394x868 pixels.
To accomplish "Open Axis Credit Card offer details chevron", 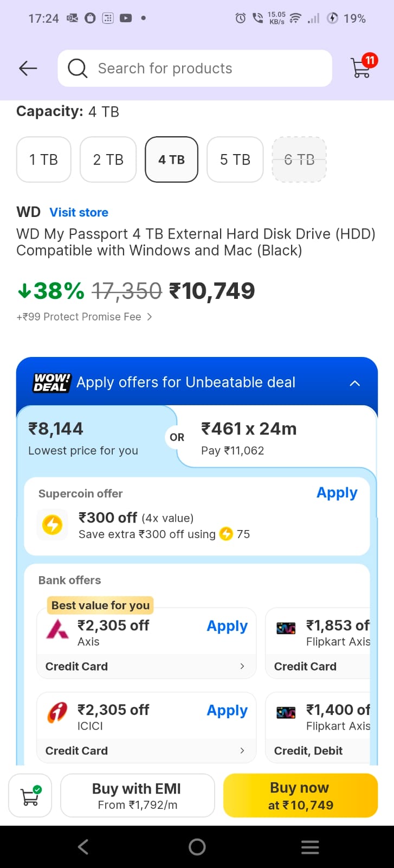I will 242,666.
